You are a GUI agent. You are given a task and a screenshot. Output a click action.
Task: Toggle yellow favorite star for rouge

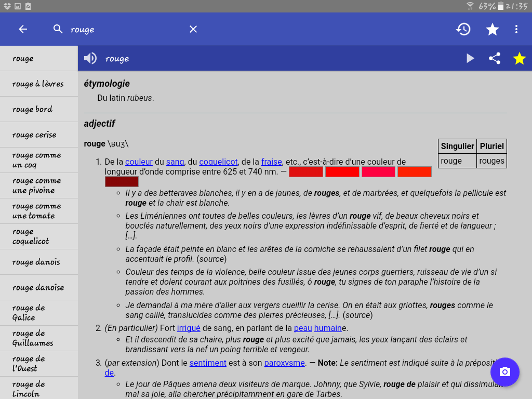click(519, 58)
